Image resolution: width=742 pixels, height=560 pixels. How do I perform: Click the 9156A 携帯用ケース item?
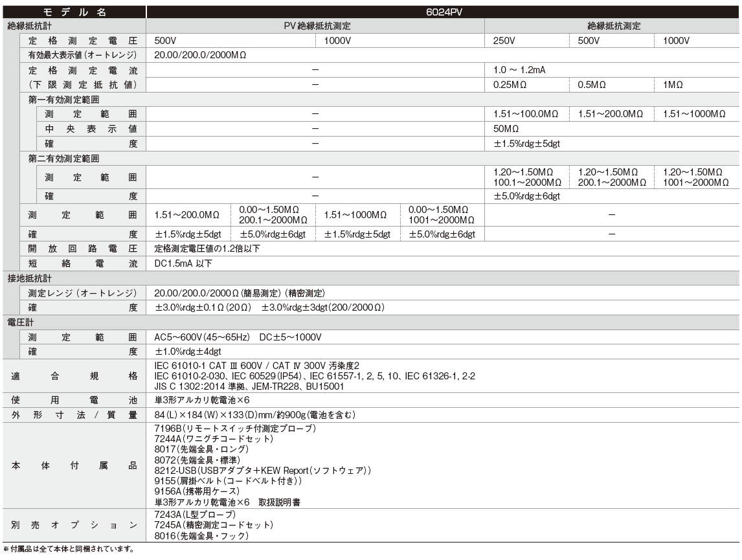[197, 491]
